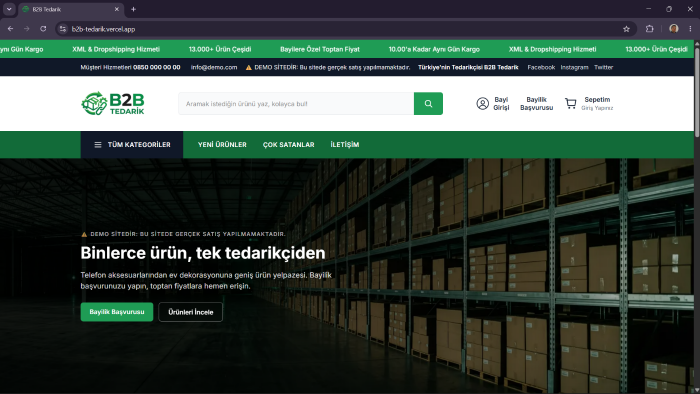Open the Instagram link
The image size is (700, 394).
(x=575, y=67)
